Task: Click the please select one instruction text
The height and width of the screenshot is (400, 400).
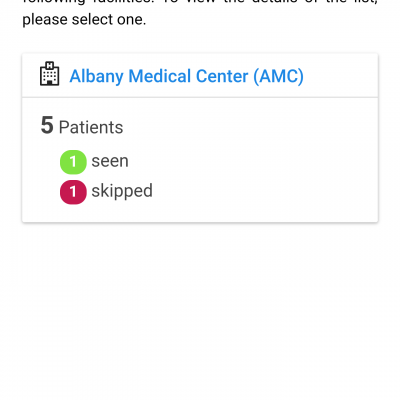Action: pyautogui.click(x=84, y=20)
